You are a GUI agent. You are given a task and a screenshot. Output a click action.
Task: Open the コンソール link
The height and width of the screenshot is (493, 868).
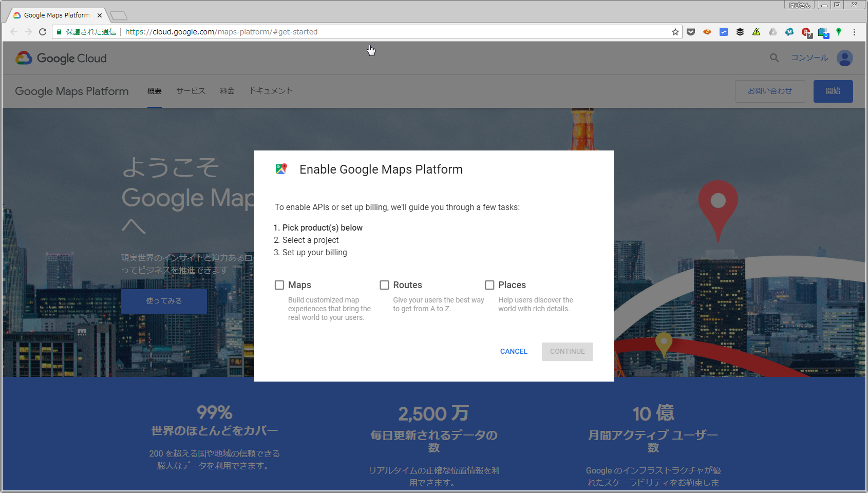coord(809,58)
